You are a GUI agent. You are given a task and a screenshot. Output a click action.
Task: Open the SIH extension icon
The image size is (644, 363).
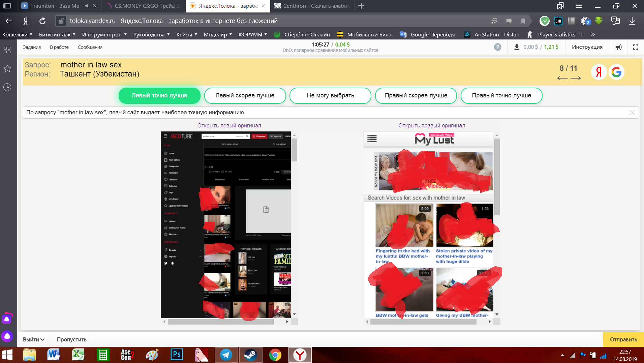coord(558,21)
